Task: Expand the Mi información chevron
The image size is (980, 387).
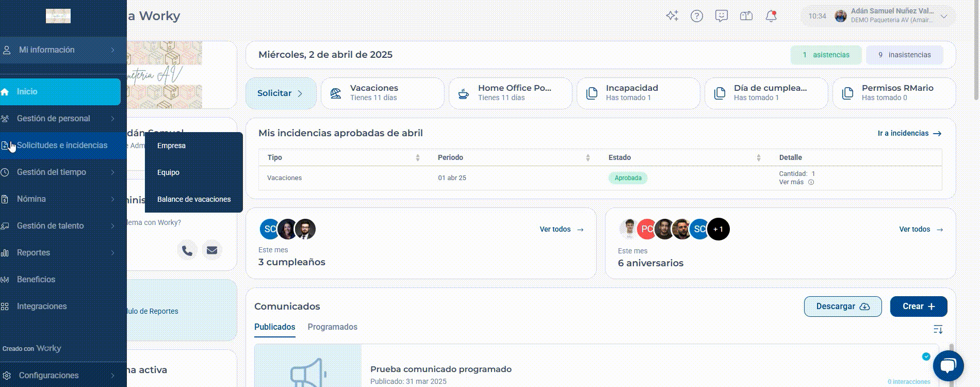Action: click(112, 50)
